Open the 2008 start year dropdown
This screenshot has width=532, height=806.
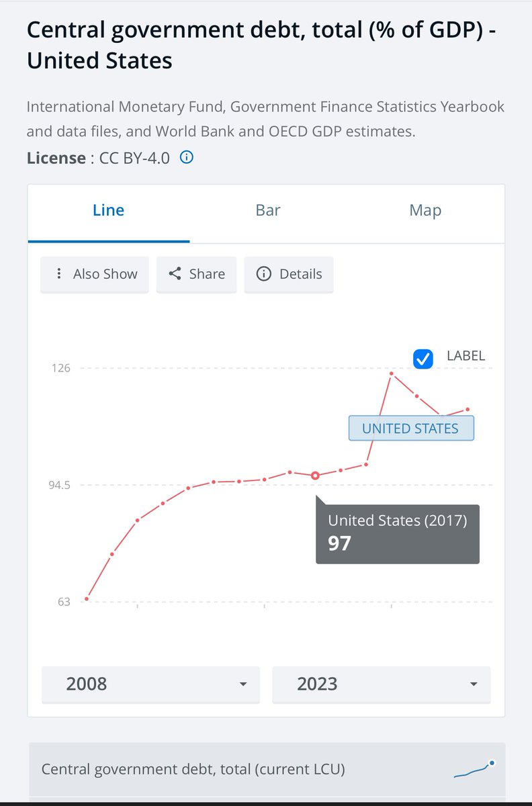(x=150, y=684)
